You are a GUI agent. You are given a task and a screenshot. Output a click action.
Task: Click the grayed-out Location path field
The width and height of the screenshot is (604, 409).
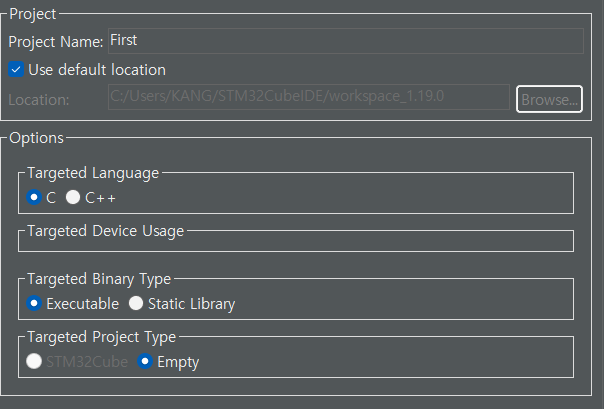(x=309, y=97)
